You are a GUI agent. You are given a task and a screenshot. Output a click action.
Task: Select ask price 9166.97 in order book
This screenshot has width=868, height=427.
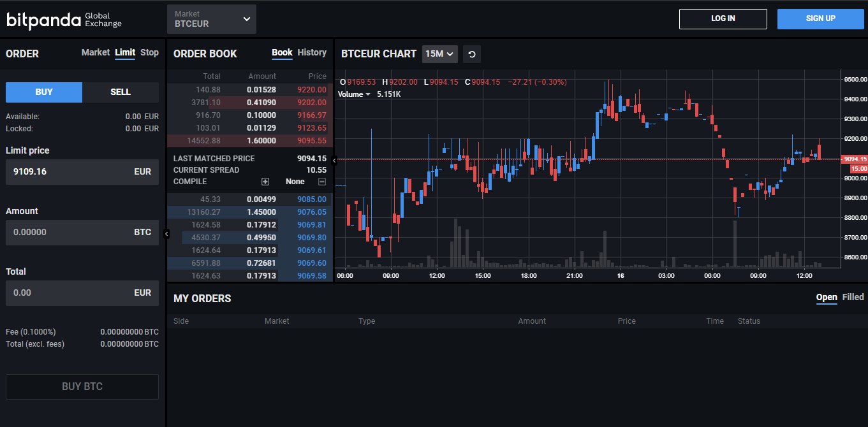(x=312, y=115)
